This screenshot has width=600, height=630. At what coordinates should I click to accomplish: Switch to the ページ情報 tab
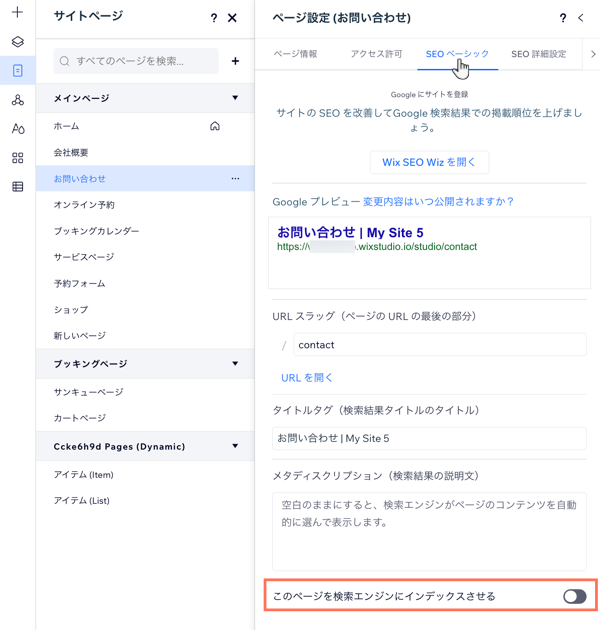click(x=295, y=54)
